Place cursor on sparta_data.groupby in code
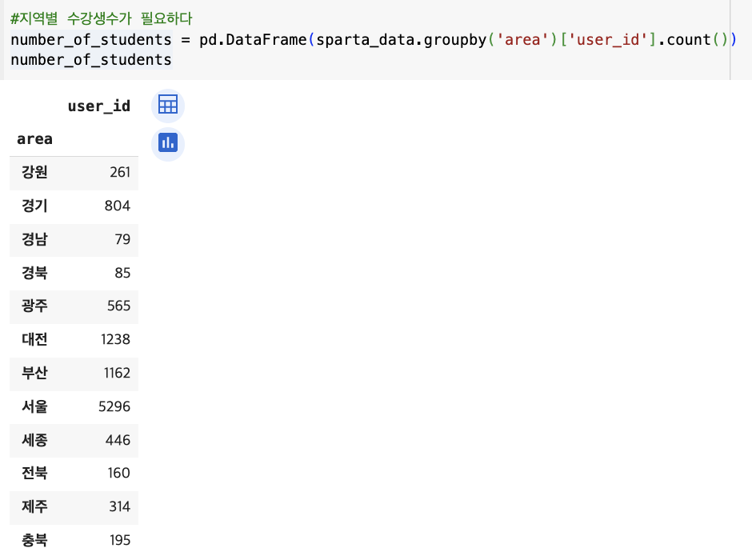Screen dimensions: 752x560 (x=402, y=39)
